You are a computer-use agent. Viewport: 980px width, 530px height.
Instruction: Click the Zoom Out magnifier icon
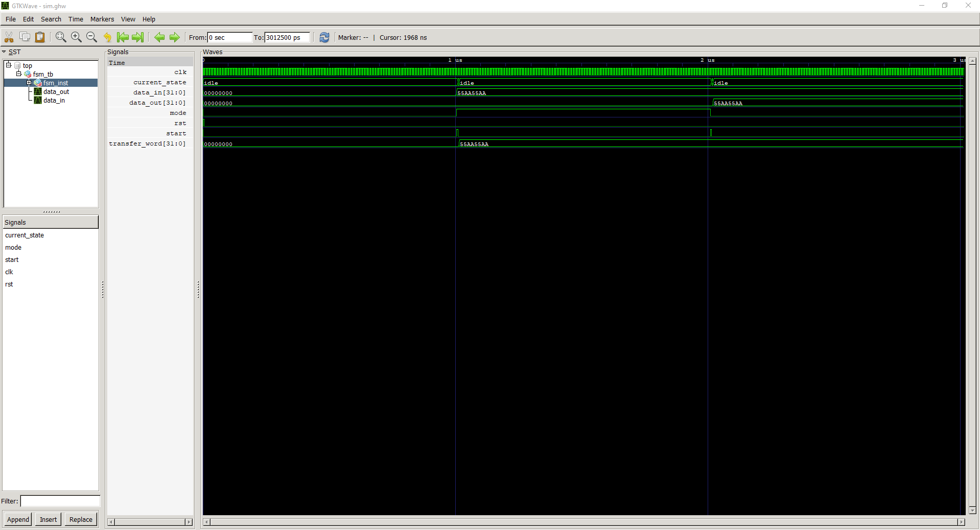91,37
